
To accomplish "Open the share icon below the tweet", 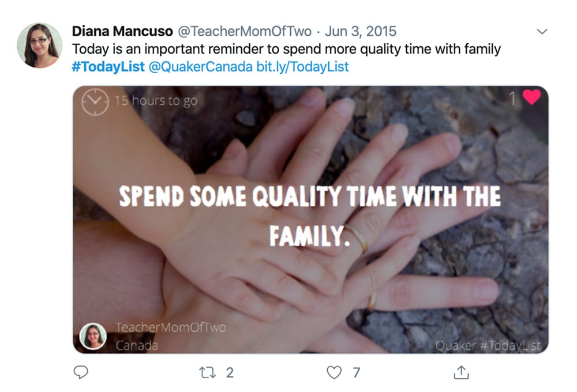I will point(460,374).
